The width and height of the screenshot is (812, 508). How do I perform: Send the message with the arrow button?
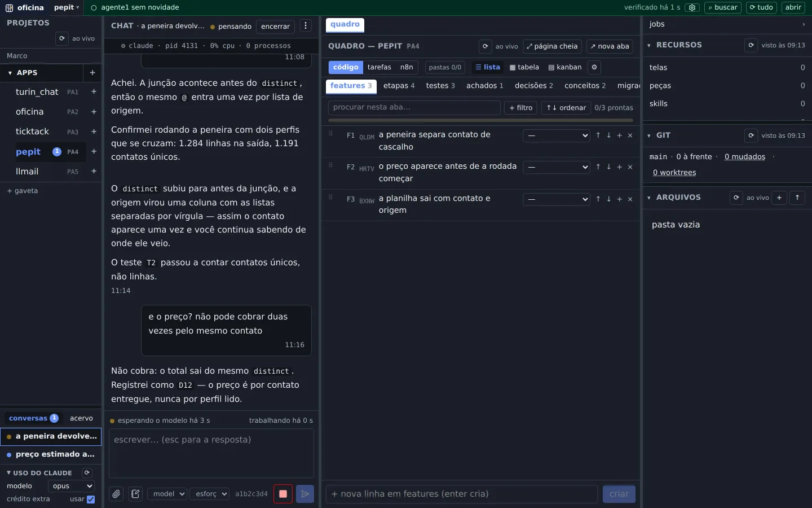click(x=305, y=494)
